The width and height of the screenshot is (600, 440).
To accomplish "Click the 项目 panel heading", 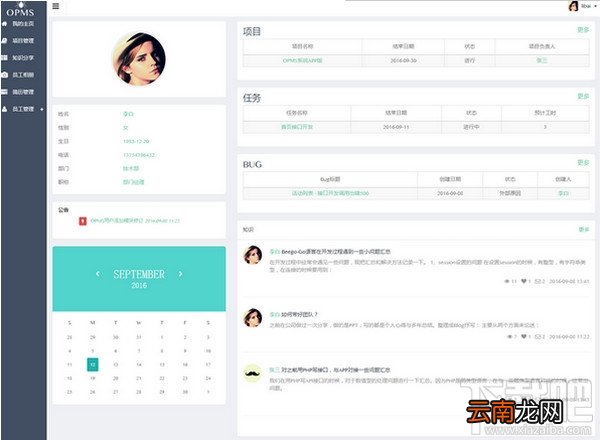I will [252, 31].
